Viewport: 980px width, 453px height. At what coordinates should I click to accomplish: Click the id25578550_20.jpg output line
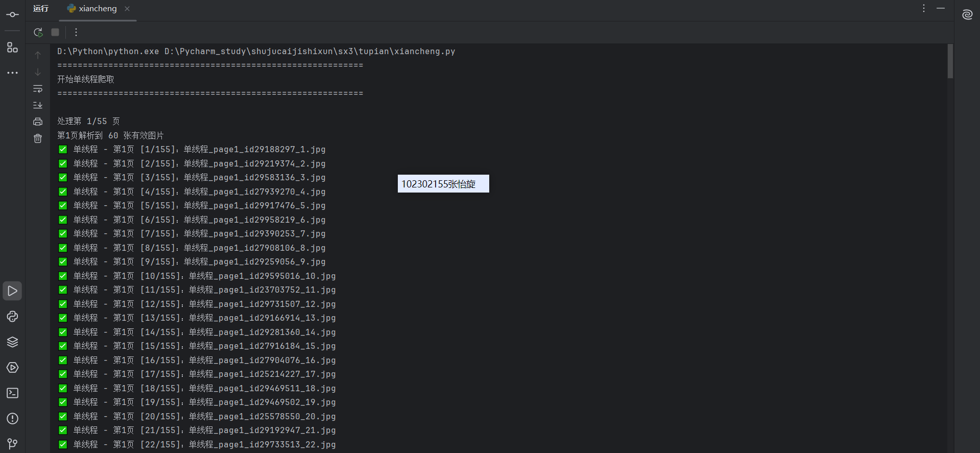(x=197, y=416)
